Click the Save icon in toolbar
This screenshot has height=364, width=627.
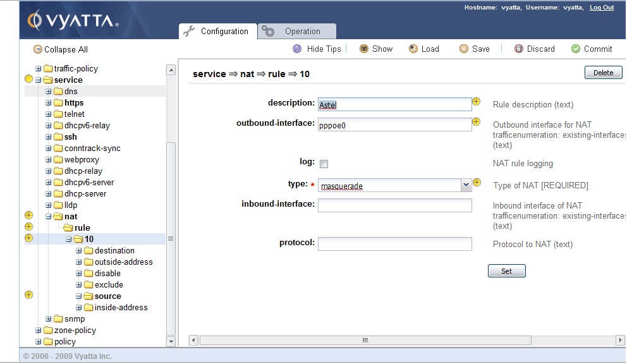(464, 49)
